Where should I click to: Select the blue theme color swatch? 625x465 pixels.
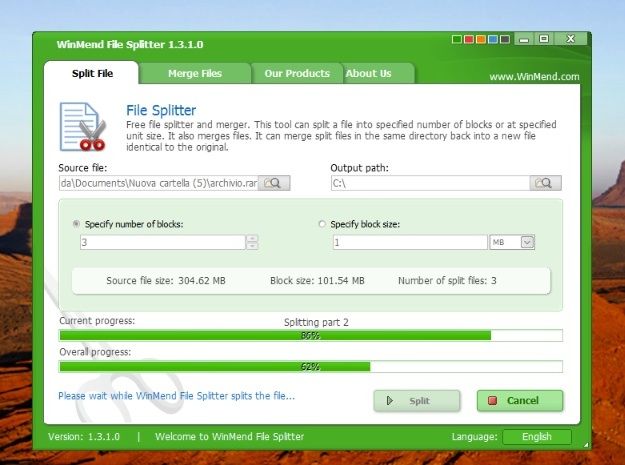click(493, 39)
